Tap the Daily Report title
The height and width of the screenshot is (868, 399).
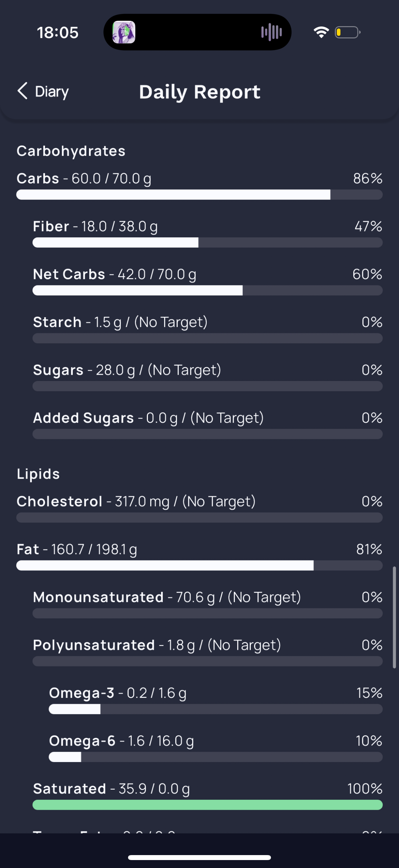(200, 92)
